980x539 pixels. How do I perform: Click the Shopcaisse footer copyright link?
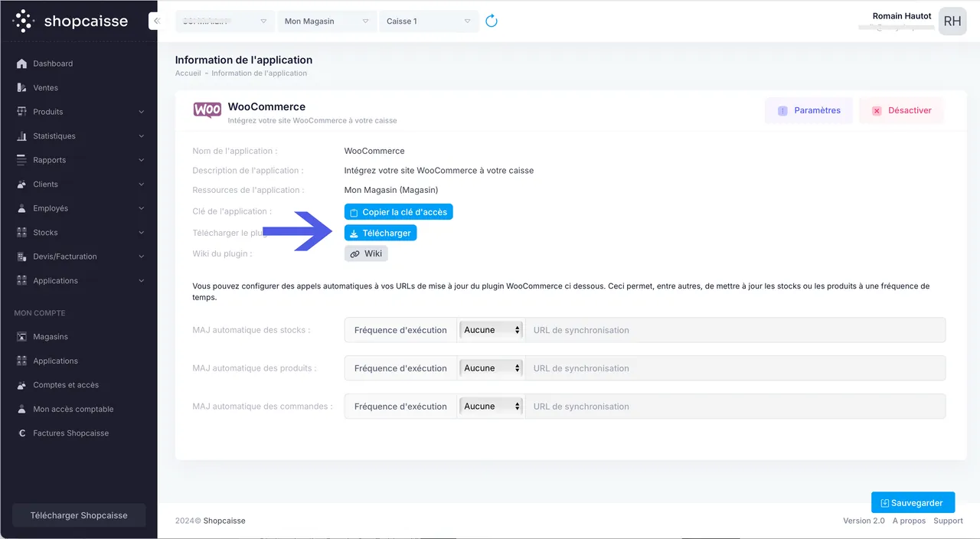[224, 521]
